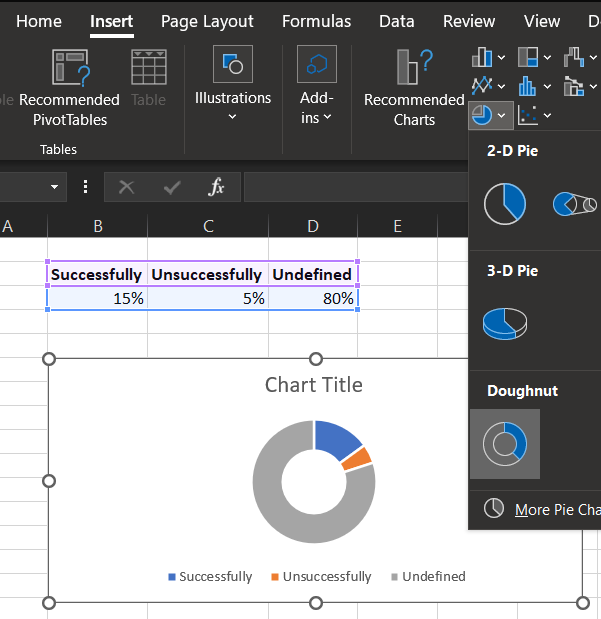
Task: Open the Formulas ribbon tab
Action: pos(316,21)
